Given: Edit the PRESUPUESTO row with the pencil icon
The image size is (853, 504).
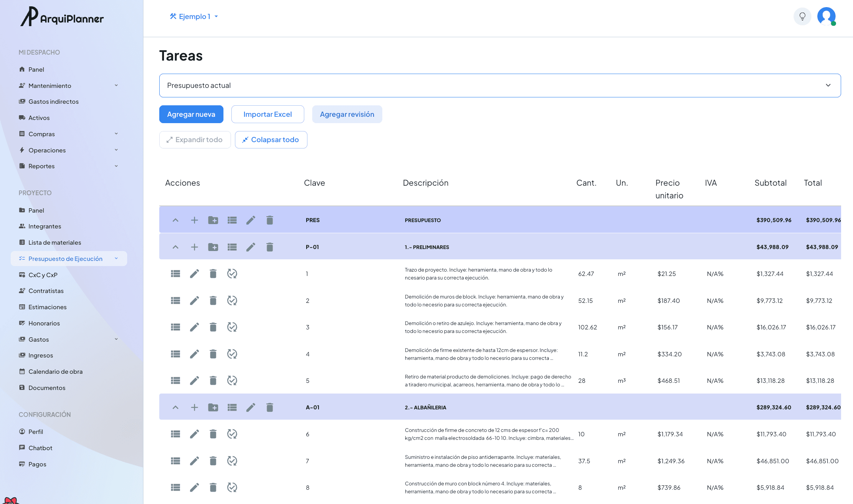Looking at the screenshot, I should (251, 220).
